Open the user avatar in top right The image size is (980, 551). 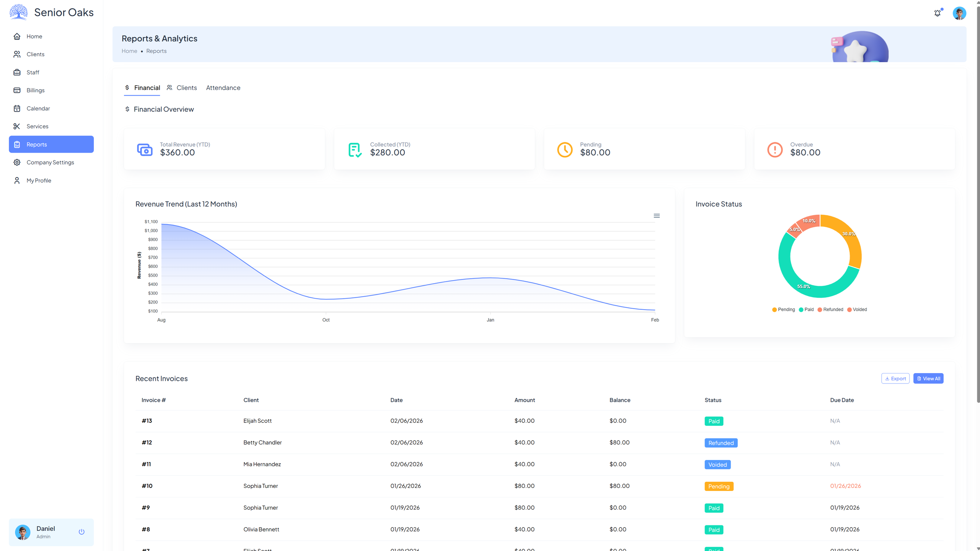tap(959, 13)
